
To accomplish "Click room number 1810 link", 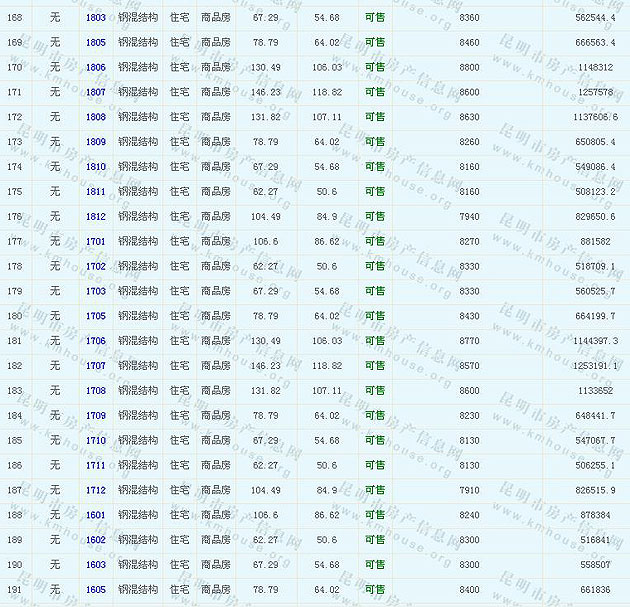I will [96, 167].
